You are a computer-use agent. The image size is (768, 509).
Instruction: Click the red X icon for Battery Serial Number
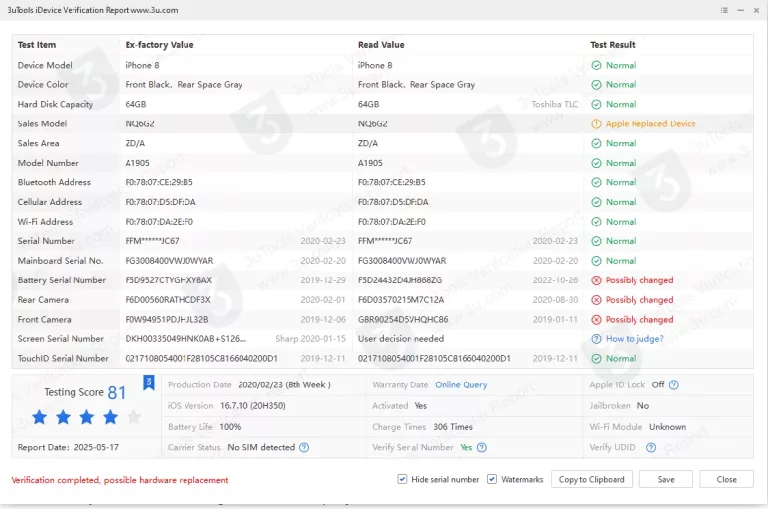[596, 280]
